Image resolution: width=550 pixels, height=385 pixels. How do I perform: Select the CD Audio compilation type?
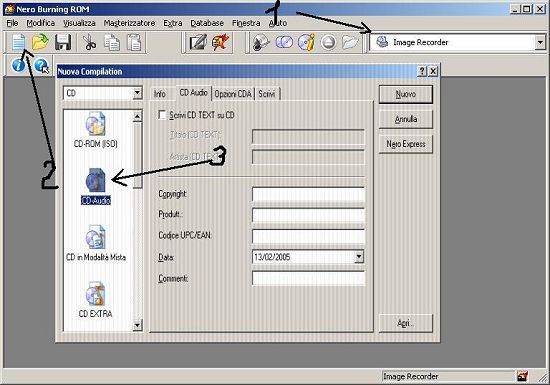coord(96,186)
